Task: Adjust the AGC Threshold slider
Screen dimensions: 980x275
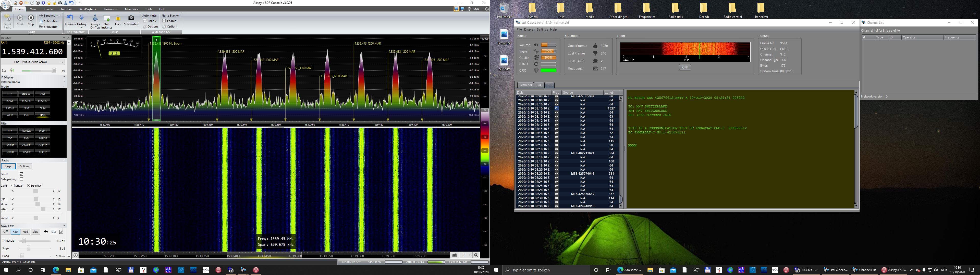Action: (23, 241)
